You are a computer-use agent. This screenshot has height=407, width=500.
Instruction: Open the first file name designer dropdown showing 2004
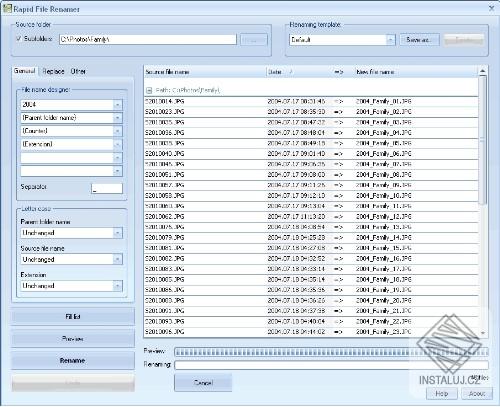pyautogui.click(x=117, y=105)
